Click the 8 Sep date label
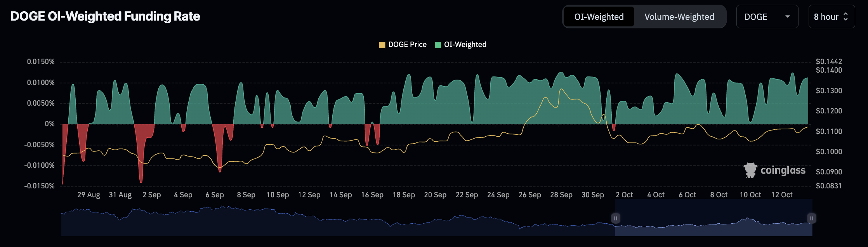868x247 pixels. click(x=246, y=195)
